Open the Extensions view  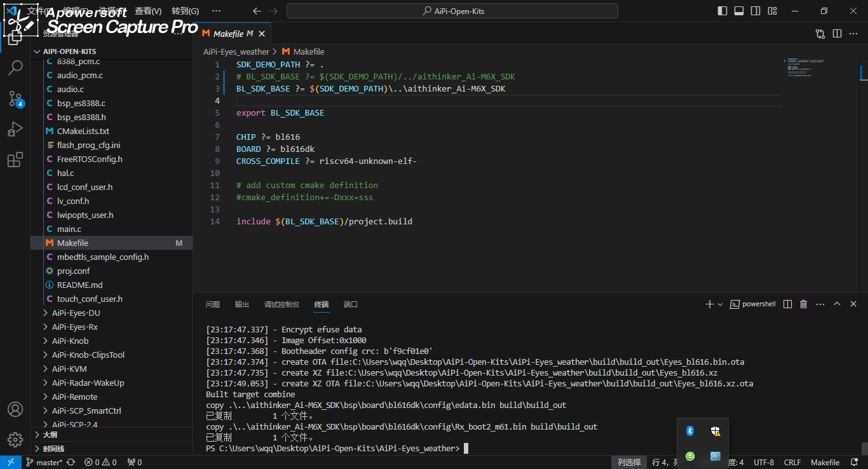pyautogui.click(x=15, y=160)
